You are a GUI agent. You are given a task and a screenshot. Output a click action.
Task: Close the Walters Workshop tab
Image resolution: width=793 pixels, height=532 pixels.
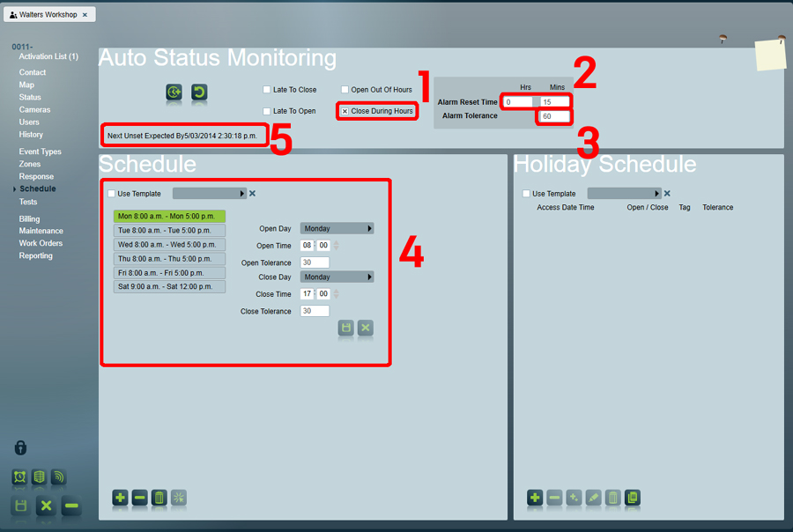(85, 15)
